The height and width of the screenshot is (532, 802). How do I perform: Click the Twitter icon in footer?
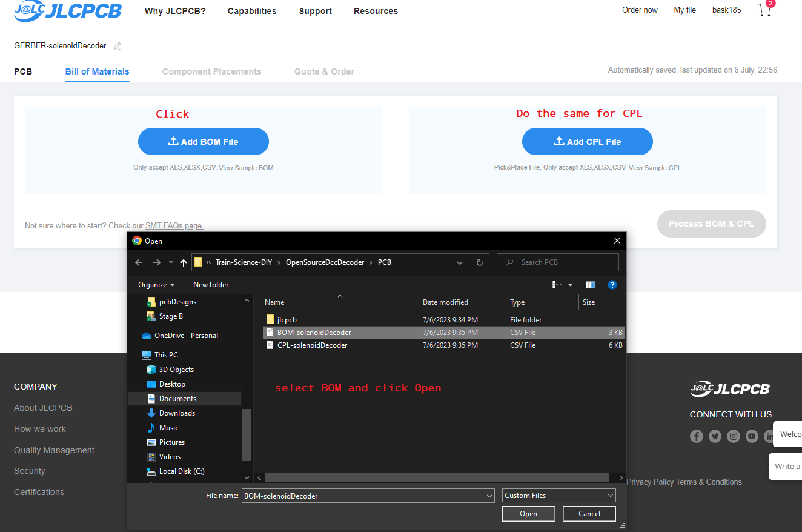(x=715, y=436)
